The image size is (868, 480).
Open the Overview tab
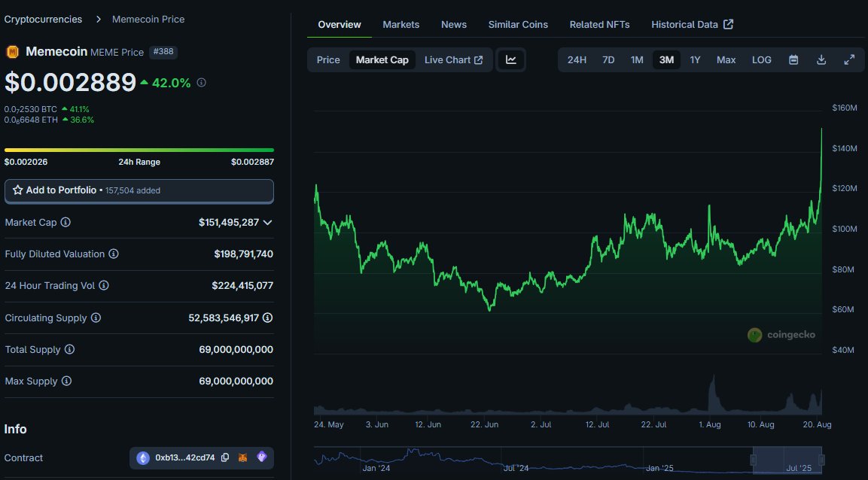[x=340, y=24]
